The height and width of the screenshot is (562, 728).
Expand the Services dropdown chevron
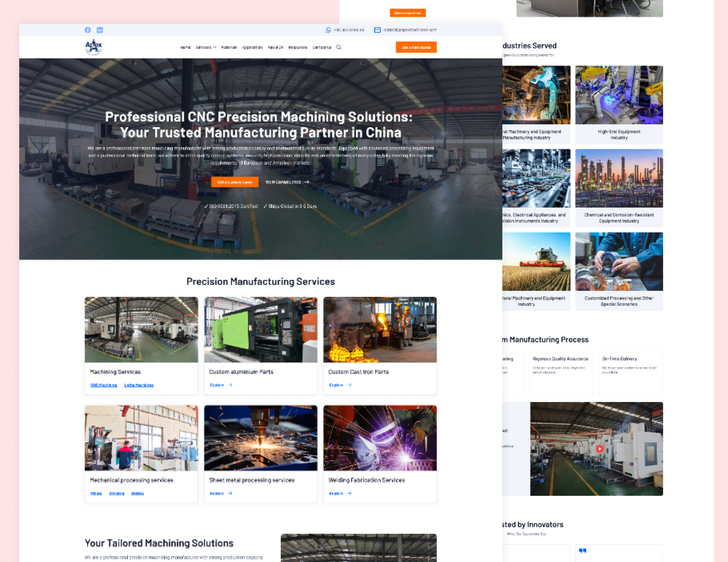(x=215, y=47)
